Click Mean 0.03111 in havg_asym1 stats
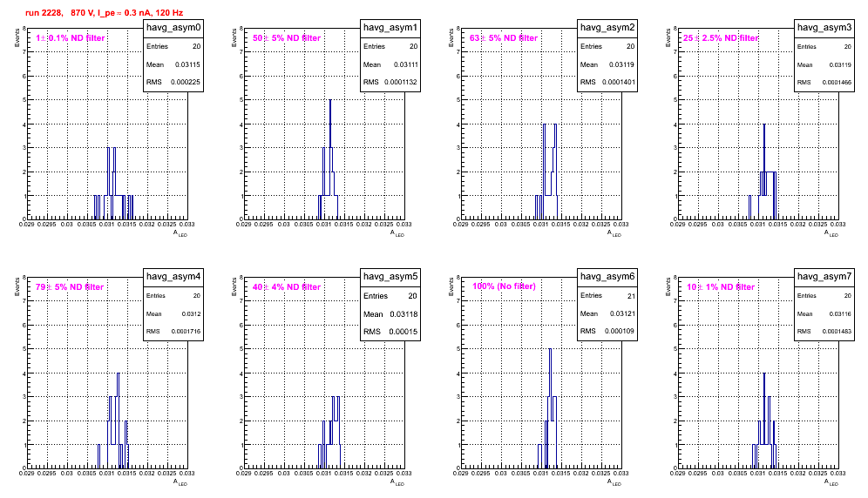 (390, 64)
